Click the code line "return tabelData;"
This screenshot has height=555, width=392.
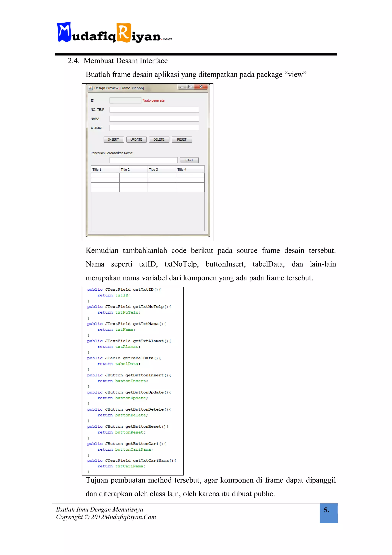[x=119, y=364]
